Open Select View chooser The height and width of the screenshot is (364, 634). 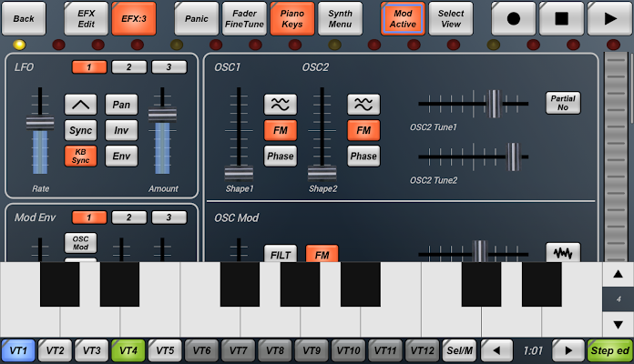pyautogui.click(x=451, y=18)
